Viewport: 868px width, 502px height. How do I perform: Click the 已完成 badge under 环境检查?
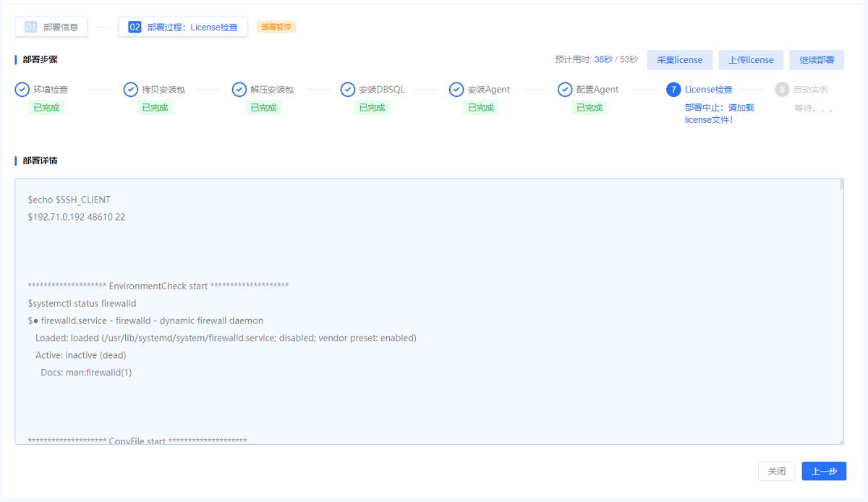46,108
